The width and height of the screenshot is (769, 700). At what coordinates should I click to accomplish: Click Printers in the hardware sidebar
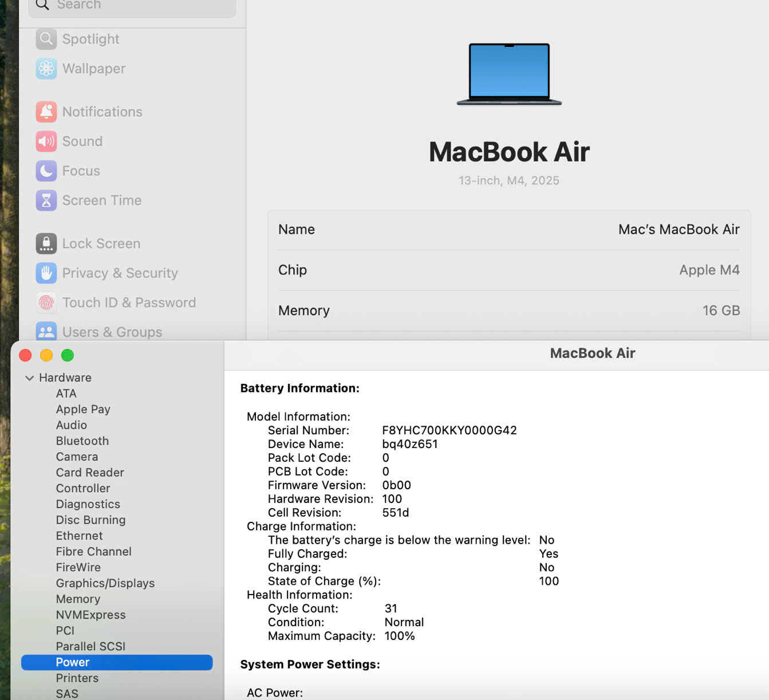[77, 678]
